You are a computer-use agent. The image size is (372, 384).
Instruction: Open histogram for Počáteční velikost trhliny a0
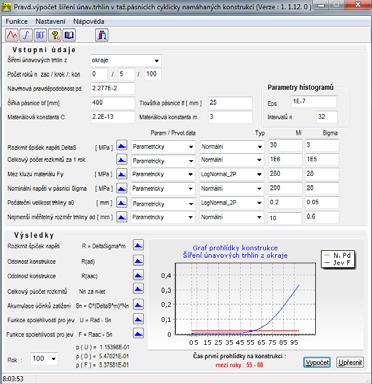(122, 203)
